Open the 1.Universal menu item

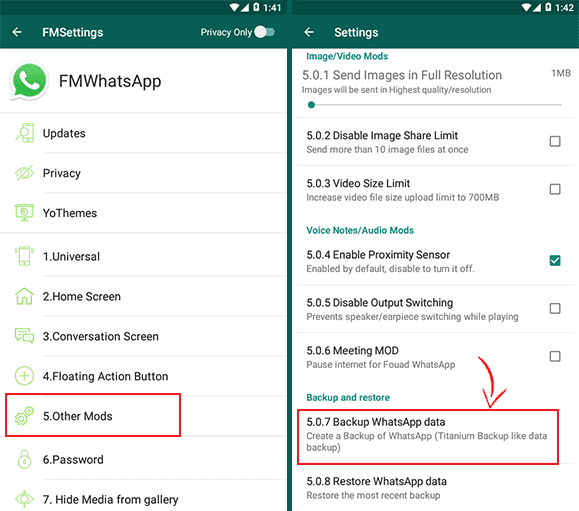pyautogui.click(x=143, y=256)
